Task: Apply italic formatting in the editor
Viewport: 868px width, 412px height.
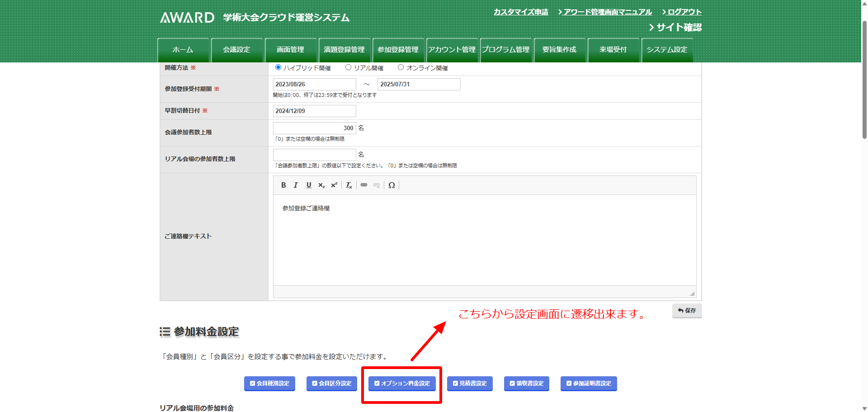Action: (x=296, y=185)
